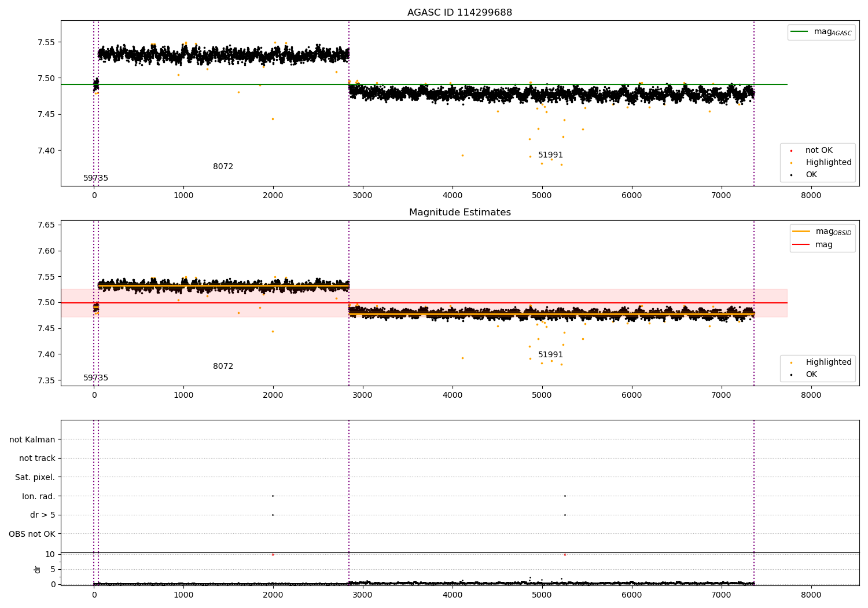The height and width of the screenshot is (608, 868).
Task: Click 'dr > 5' flag dot near x=5250
Action: click(565, 515)
